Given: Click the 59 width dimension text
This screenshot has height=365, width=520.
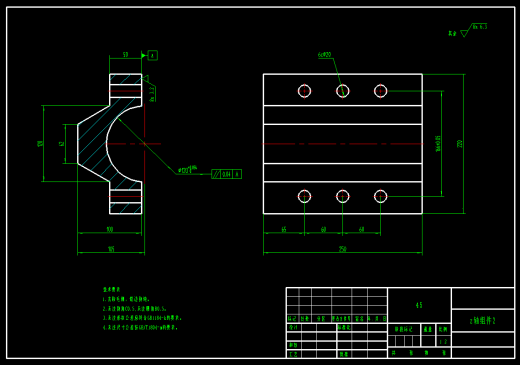Looking at the screenshot, I should click(125, 54).
